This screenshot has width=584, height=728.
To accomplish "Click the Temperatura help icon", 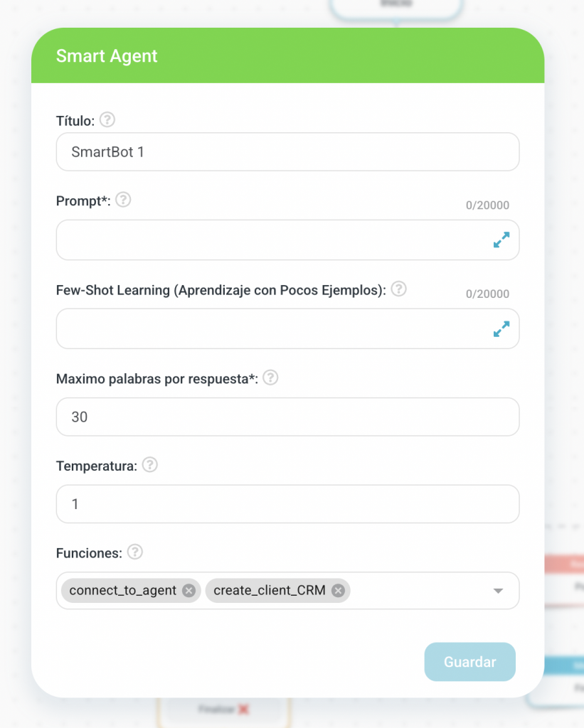I will click(x=149, y=466).
